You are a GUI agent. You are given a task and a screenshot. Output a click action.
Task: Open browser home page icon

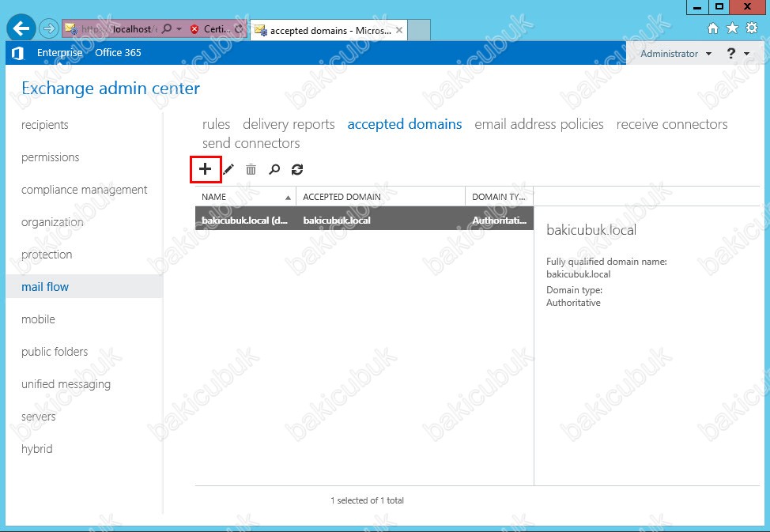713,28
